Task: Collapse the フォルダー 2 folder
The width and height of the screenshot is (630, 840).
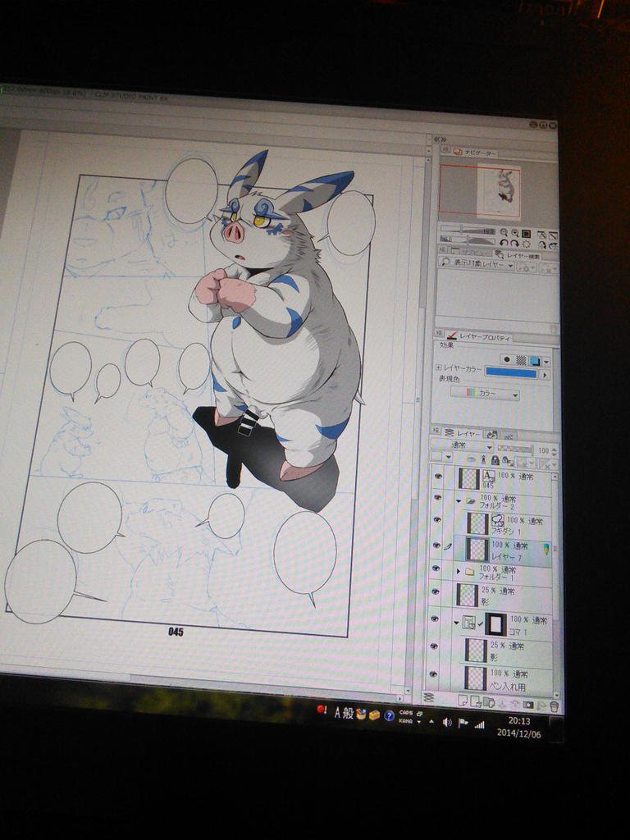Action: 459,501
